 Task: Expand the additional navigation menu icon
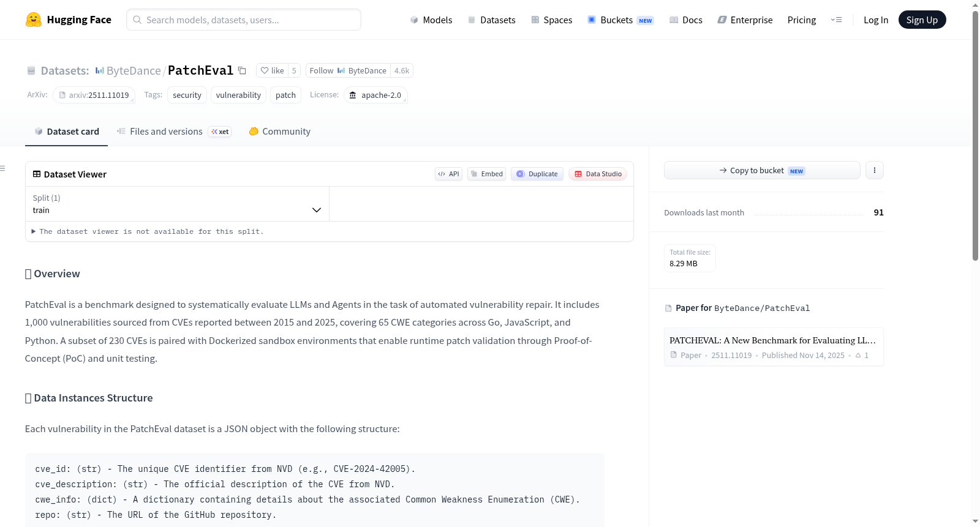pos(836,20)
